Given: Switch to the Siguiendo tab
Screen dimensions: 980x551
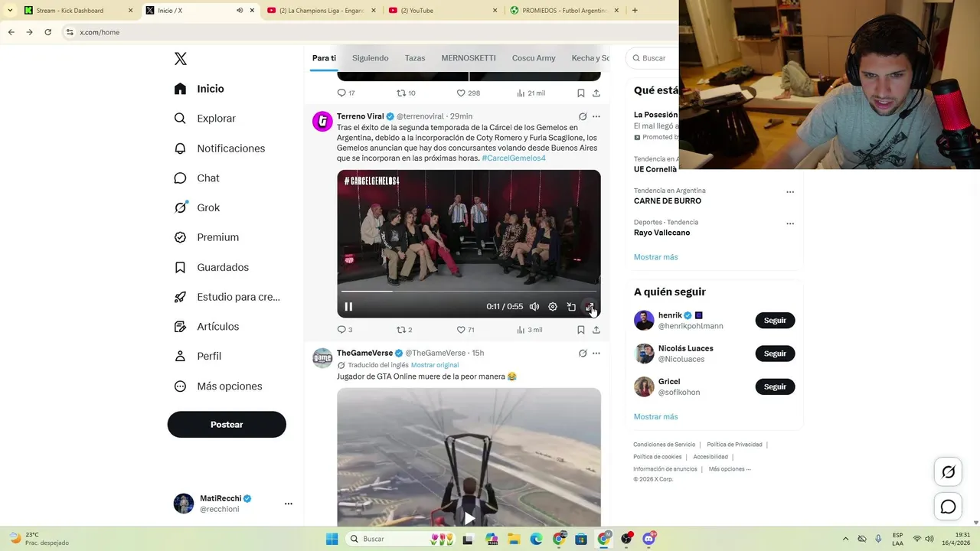Looking at the screenshot, I should pos(371,58).
